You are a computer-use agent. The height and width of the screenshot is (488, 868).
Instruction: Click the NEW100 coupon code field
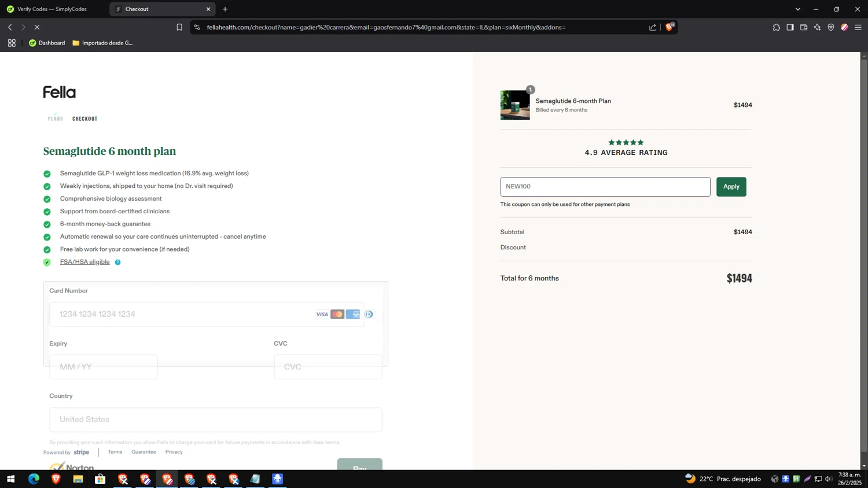[x=605, y=187]
